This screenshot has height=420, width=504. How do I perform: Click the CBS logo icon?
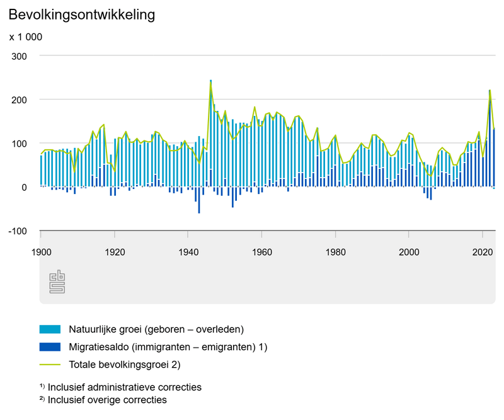[x=57, y=281]
